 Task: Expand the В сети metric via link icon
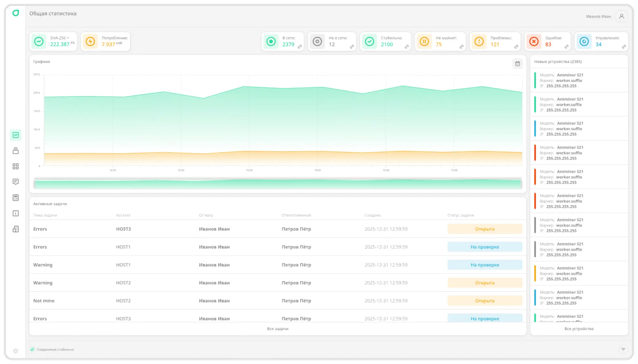point(300,47)
